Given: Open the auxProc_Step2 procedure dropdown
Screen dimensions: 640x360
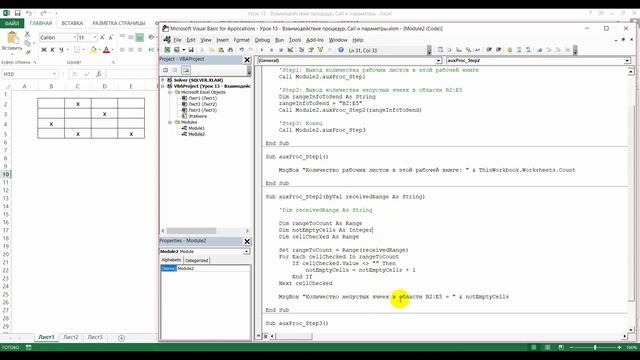Looking at the screenshot, I should (x=627, y=60).
